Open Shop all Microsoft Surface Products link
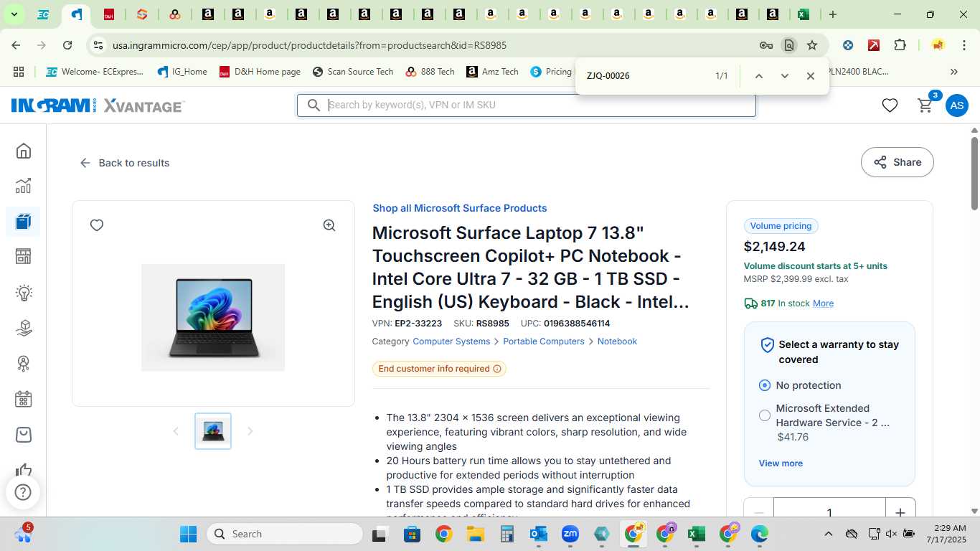This screenshot has width=980, height=551. pos(460,208)
